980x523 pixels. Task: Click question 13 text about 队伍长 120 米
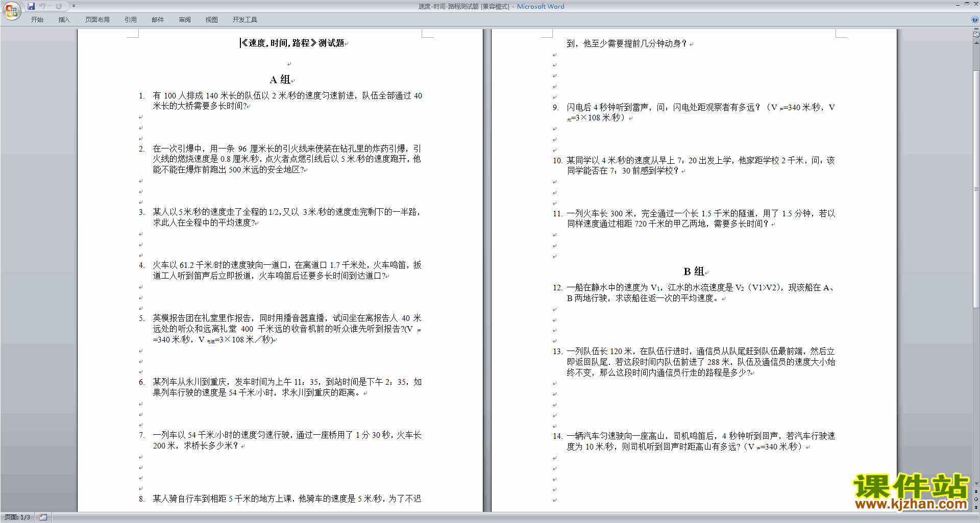pos(701,362)
